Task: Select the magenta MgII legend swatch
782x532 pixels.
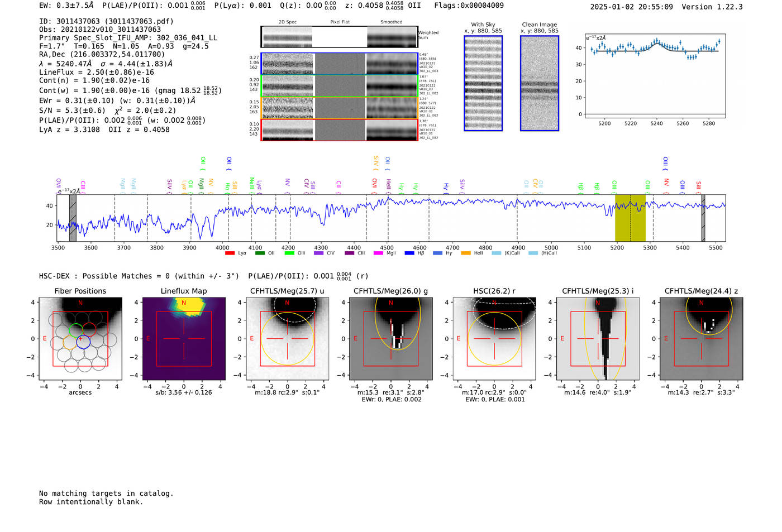Action: (378, 253)
